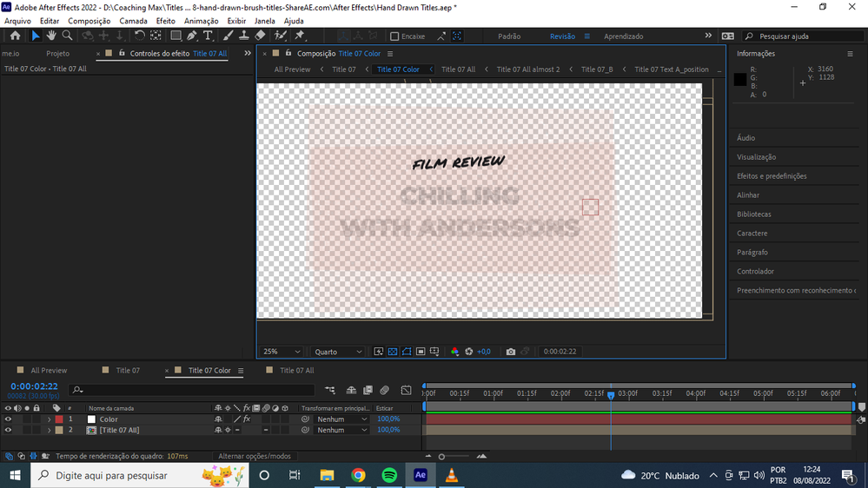Select the Aprendizado workspace
Viewport: 868px width, 488px height.
click(x=623, y=36)
